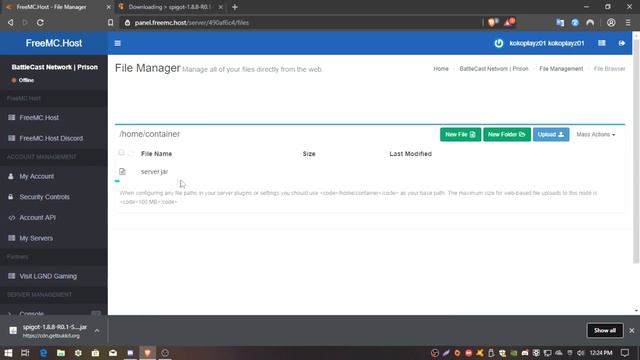Open the Task View icon in the taskbar
This screenshot has height=360, width=640.
(25, 353)
